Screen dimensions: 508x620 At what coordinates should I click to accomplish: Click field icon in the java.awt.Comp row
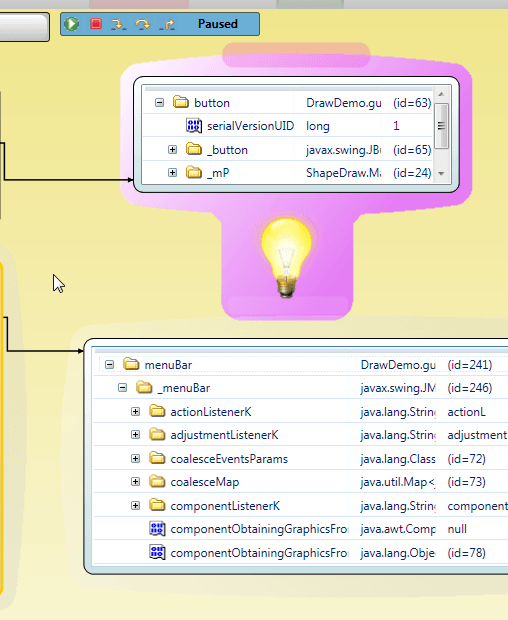coord(157,529)
